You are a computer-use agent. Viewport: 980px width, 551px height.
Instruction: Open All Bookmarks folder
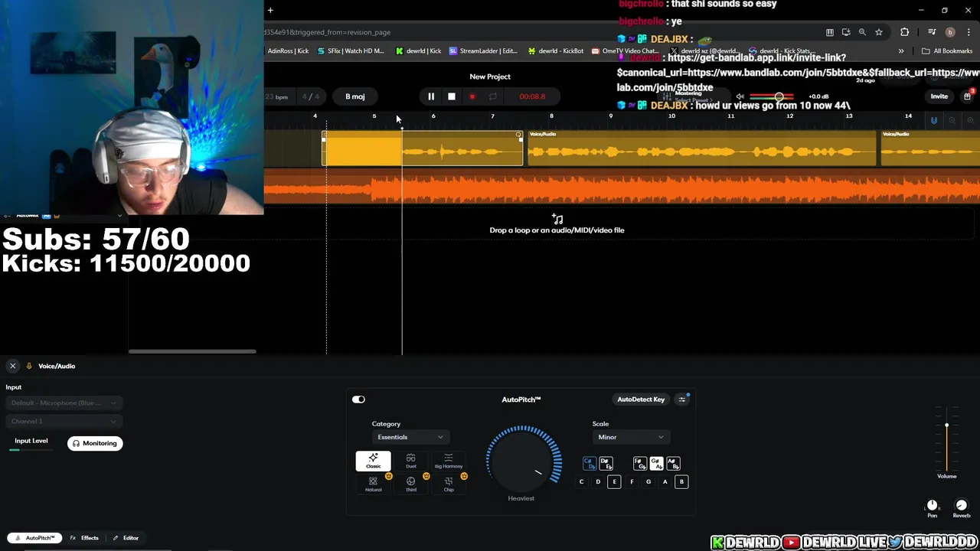coord(947,51)
